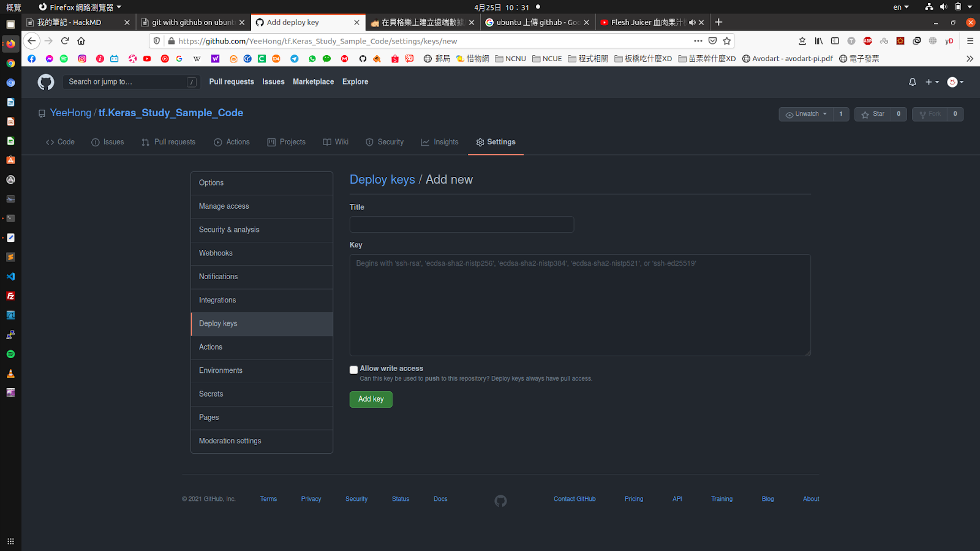Open the Avodart PDF bookmark
The image size is (980, 551).
(x=788, y=59)
